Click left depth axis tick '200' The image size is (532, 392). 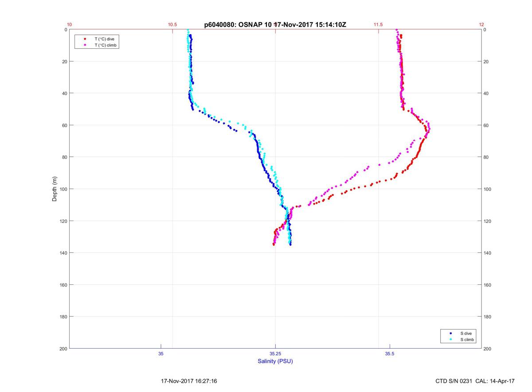click(x=63, y=349)
